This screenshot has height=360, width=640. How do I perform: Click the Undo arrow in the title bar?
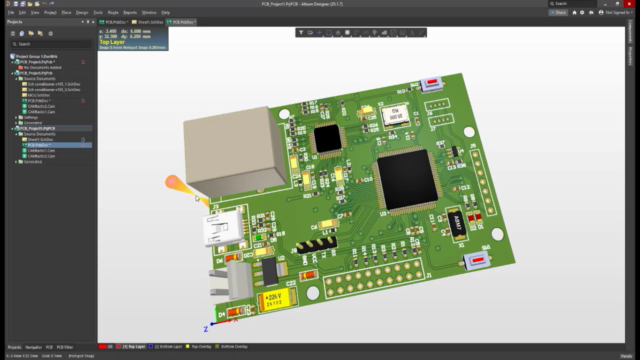coord(44,4)
